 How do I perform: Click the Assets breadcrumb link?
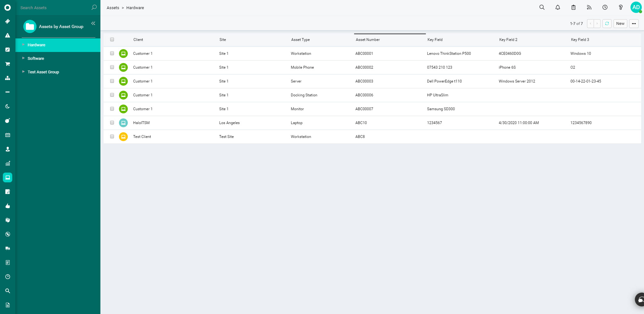pos(113,8)
